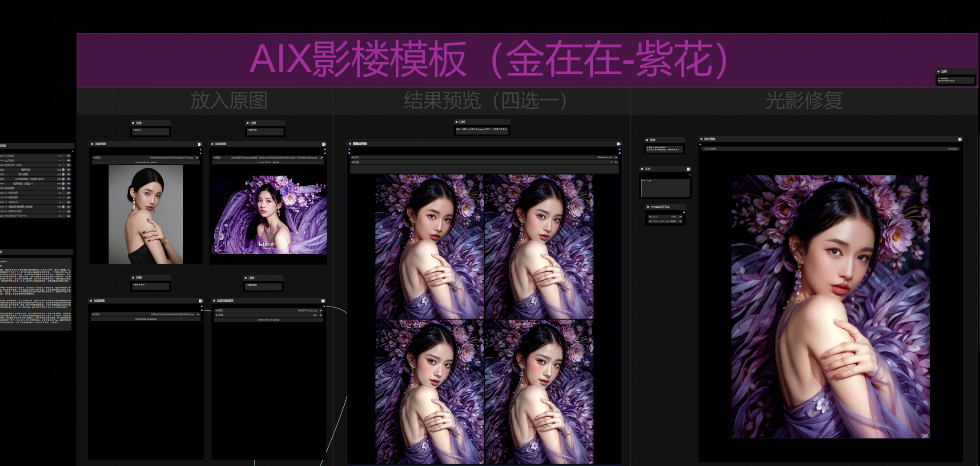Jump to the 放入原图 group via its arrow icon
Image resolution: width=980 pixels, height=466 pixels.
(x=68, y=174)
